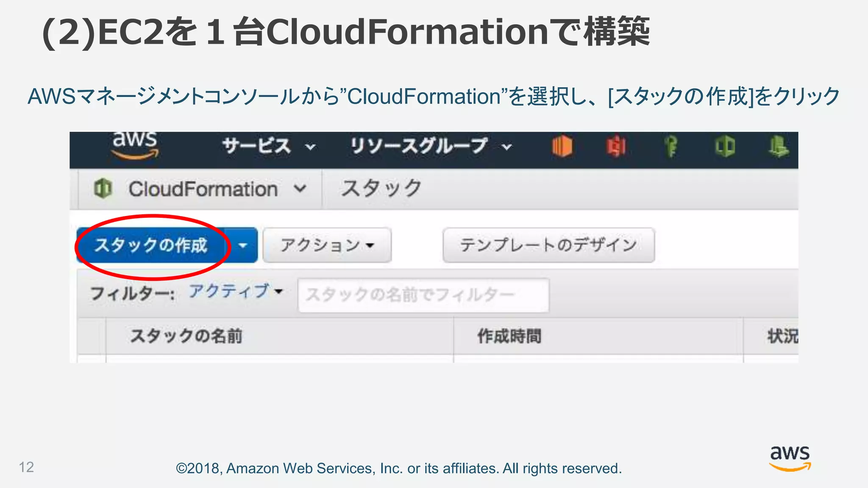The image size is (868, 488).
Task: Click the テンプレートのデザイン button
Action: (x=549, y=245)
